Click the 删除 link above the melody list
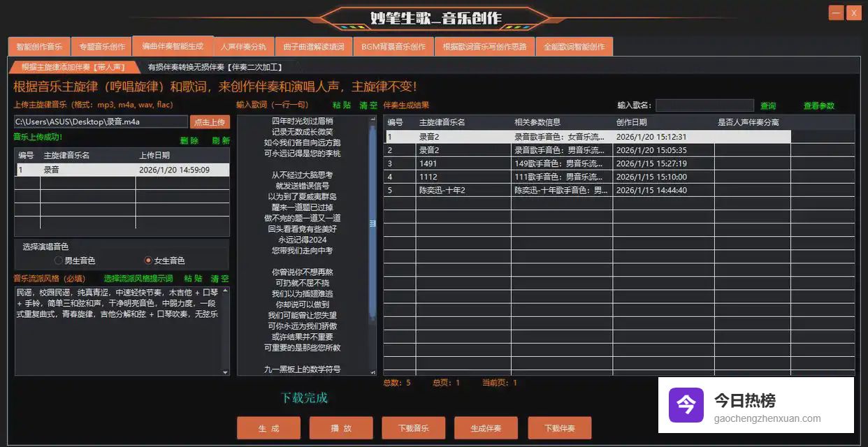This screenshot has width=868, height=447. point(189,140)
